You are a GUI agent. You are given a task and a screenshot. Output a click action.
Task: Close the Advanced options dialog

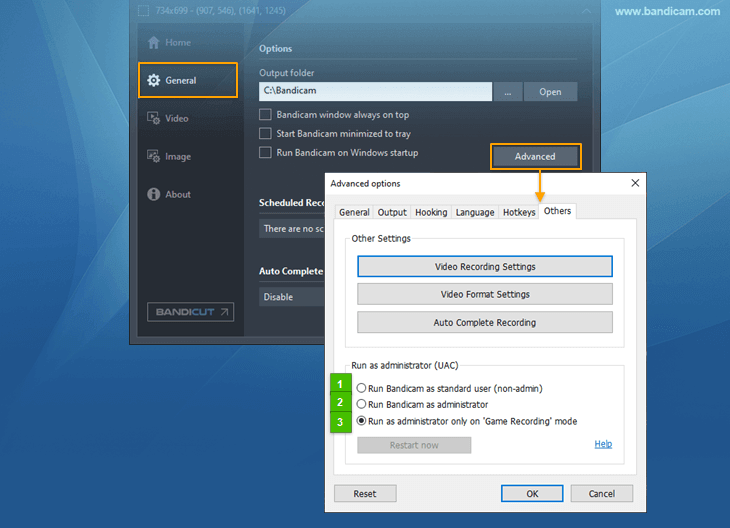pyautogui.click(x=635, y=183)
